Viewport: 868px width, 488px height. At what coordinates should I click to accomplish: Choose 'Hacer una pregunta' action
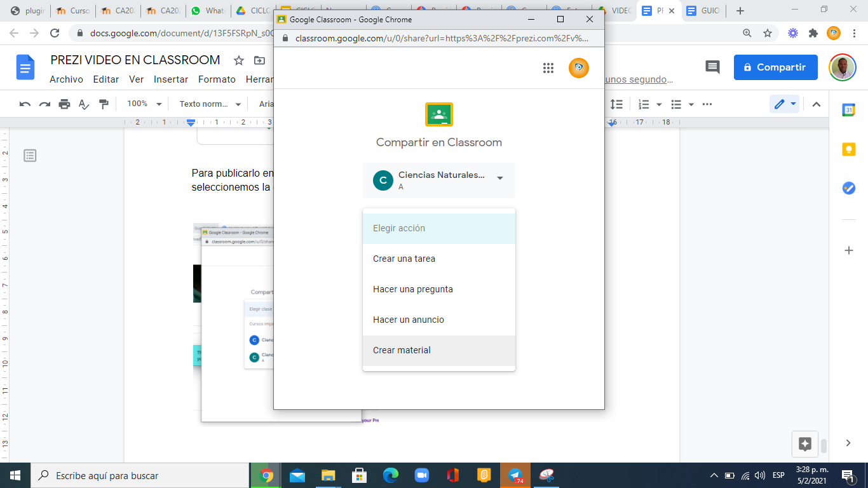click(438, 289)
